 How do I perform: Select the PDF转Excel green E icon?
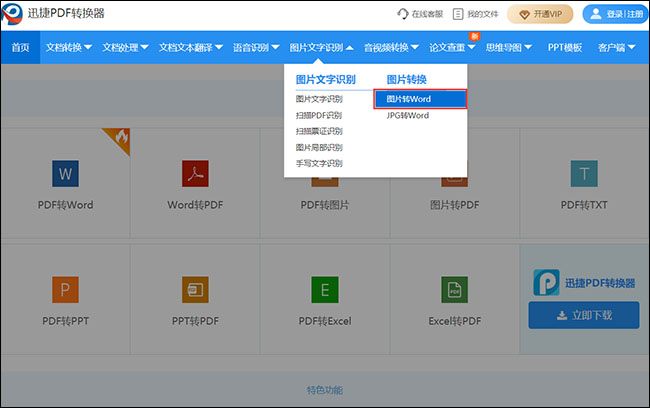point(324,290)
